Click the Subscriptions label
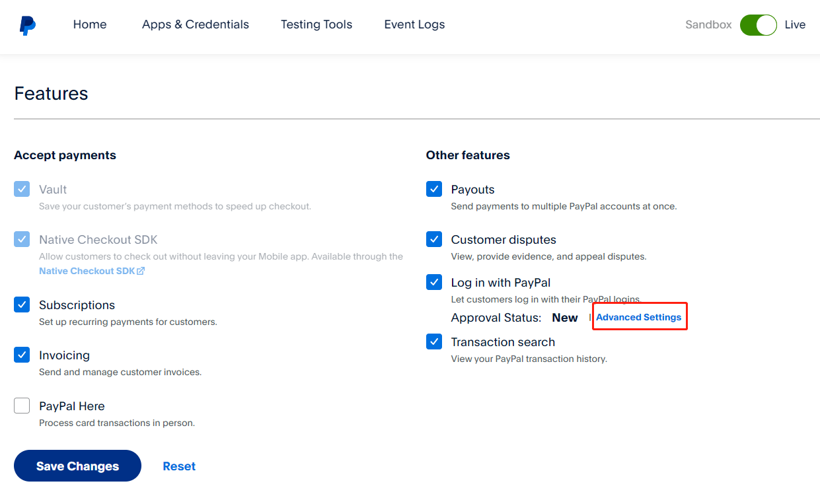Screen dimensions: 820x504 (x=77, y=305)
